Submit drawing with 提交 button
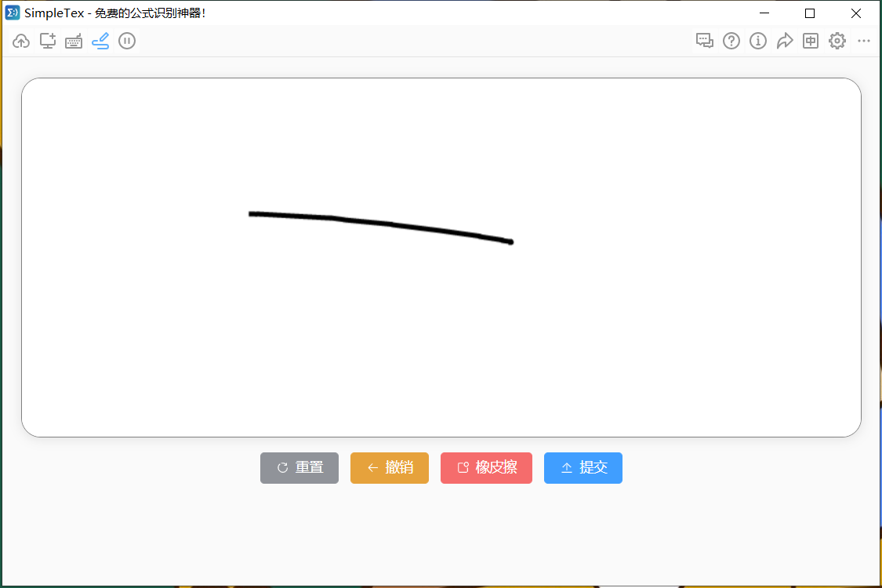The image size is (882, 588). [x=583, y=468]
